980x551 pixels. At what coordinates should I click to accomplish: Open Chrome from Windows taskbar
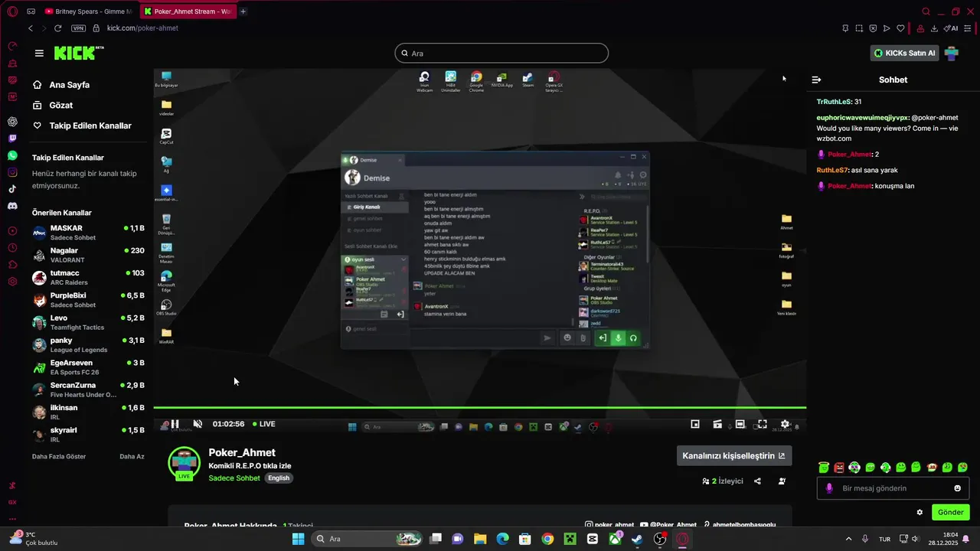pyautogui.click(x=547, y=539)
